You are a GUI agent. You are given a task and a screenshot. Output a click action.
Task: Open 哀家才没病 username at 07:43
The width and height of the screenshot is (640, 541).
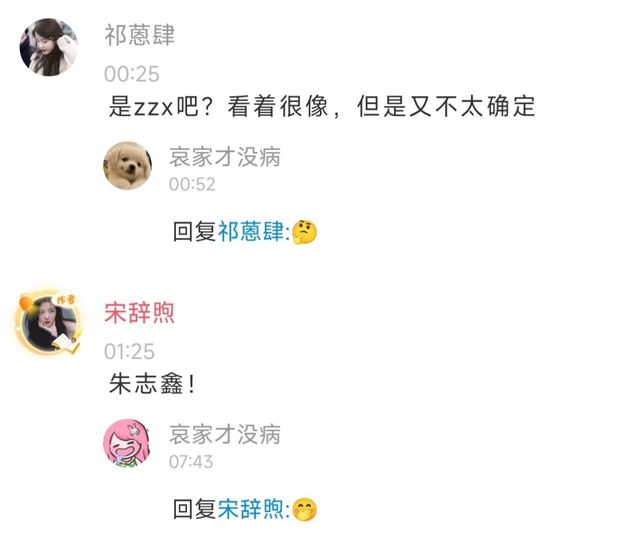pyautogui.click(x=225, y=434)
